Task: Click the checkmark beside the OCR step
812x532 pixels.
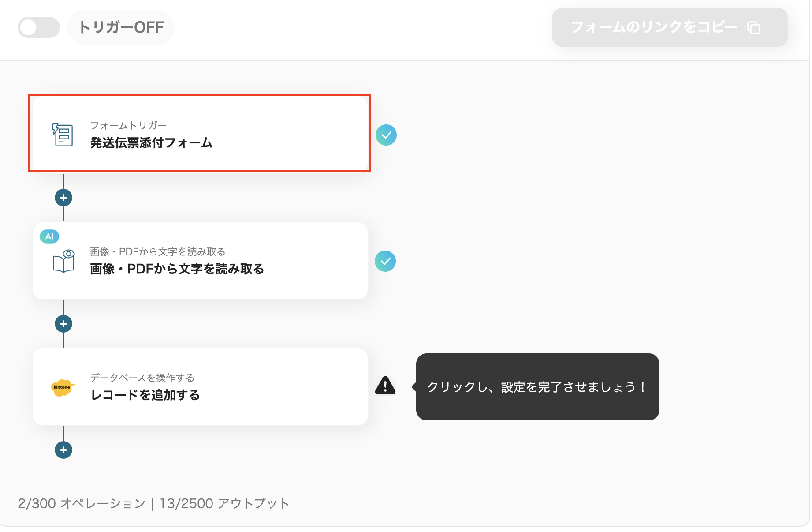Action: pyautogui.click(x=385, y=261)
